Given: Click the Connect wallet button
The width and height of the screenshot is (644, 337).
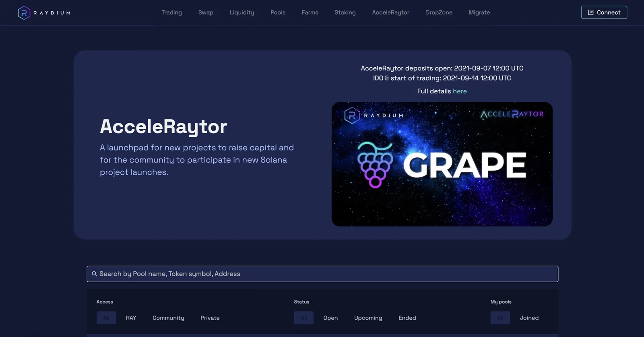Looking at the screenshot, I should tap(604, 12).
